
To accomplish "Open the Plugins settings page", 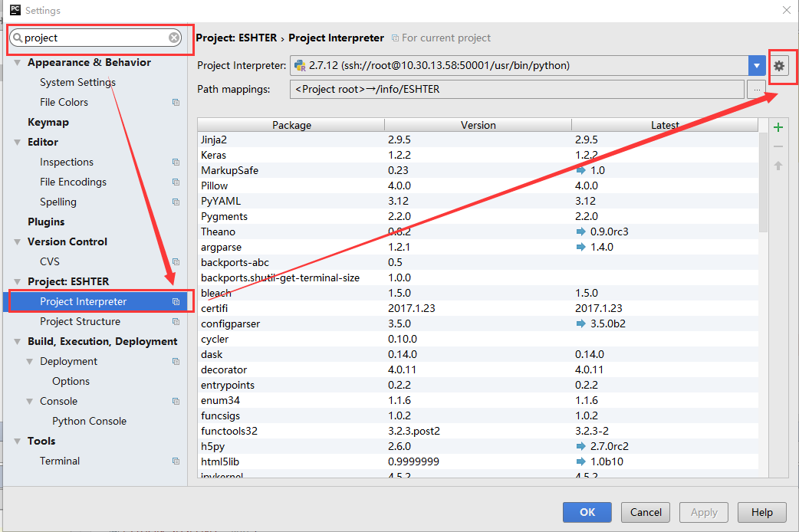I will click(46, 222).
